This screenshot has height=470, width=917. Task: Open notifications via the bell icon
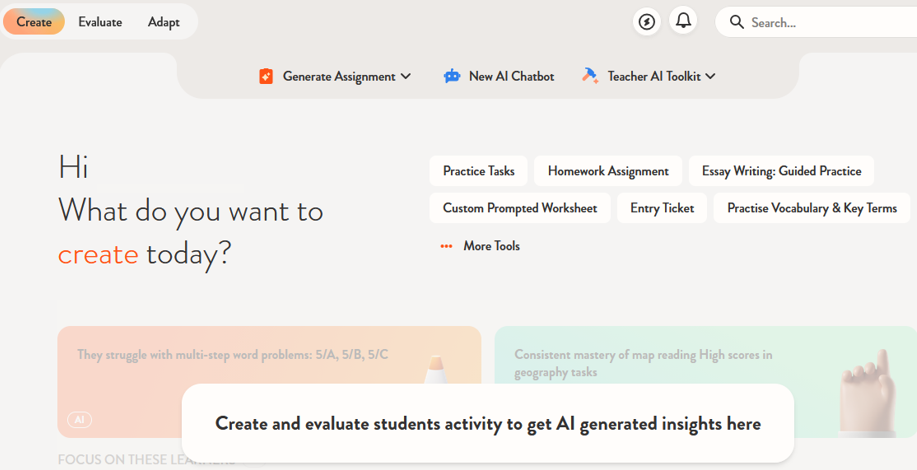[x=683, y=21]
